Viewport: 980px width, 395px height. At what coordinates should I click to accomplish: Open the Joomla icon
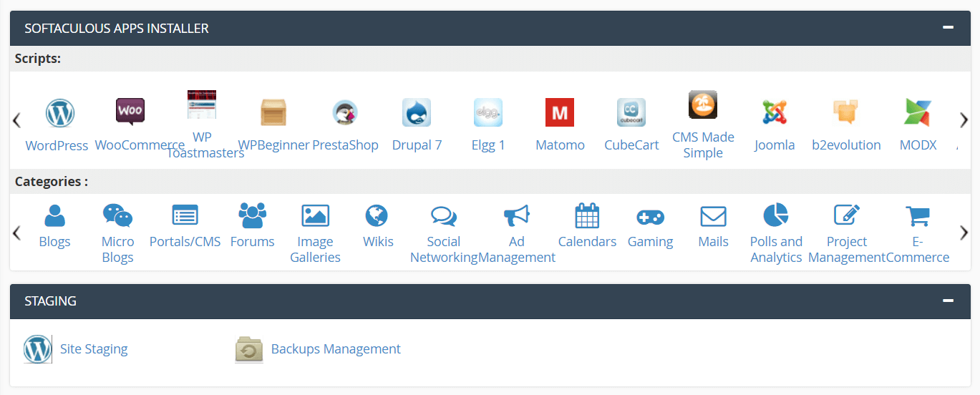coord(775,112)
